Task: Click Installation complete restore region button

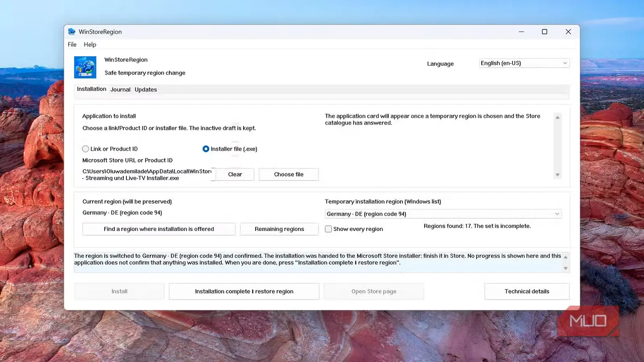Action: [244, 291]
